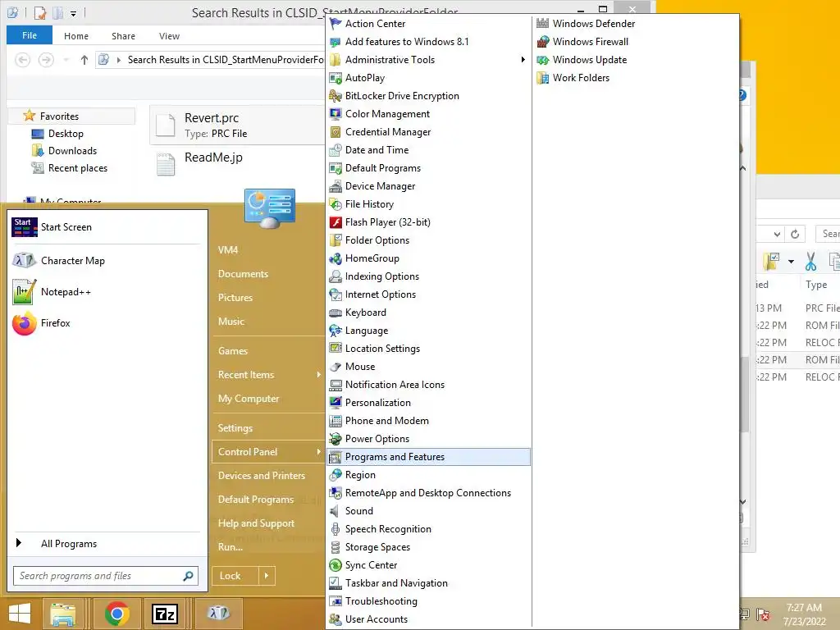Click the Up arrow in Explorer

84,60
